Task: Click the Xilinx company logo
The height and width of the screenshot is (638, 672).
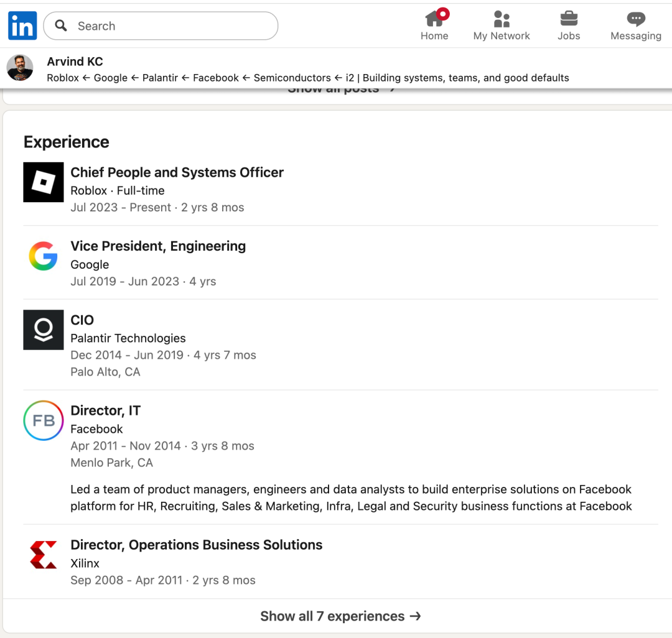Action: 44,555
